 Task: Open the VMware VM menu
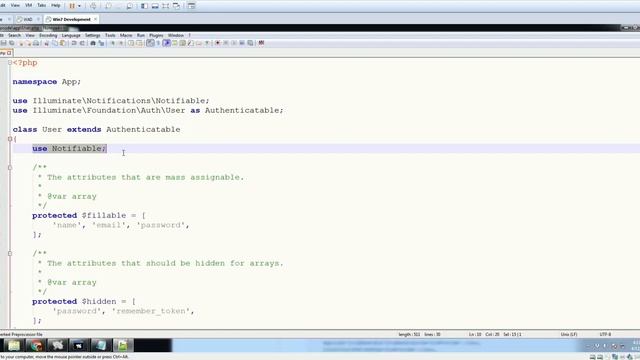(x=29, y=5)
